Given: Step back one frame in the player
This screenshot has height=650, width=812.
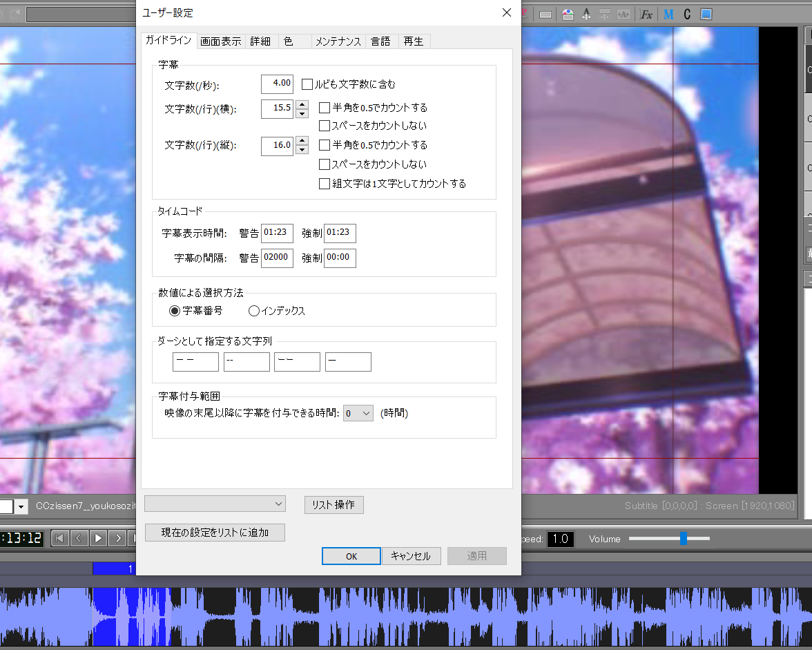Looking at the screenshot, I should point(79,538).
